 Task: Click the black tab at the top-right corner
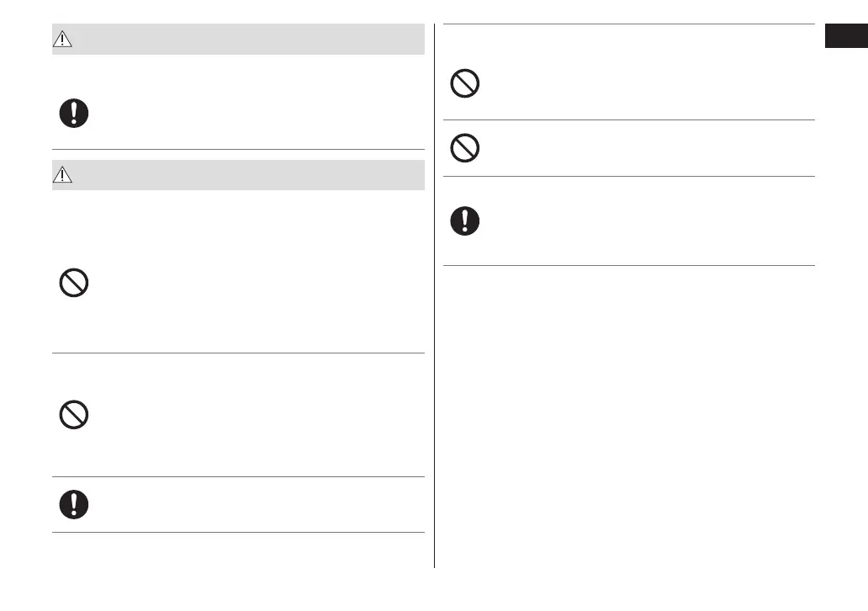tap(845, 39)
